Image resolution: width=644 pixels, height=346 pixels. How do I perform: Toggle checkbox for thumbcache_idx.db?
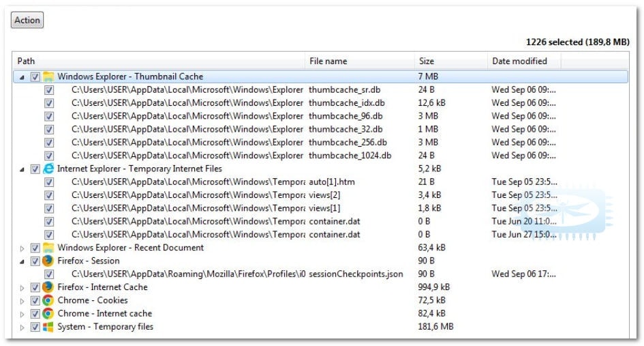pyautogui.click(x=49, y=103)
